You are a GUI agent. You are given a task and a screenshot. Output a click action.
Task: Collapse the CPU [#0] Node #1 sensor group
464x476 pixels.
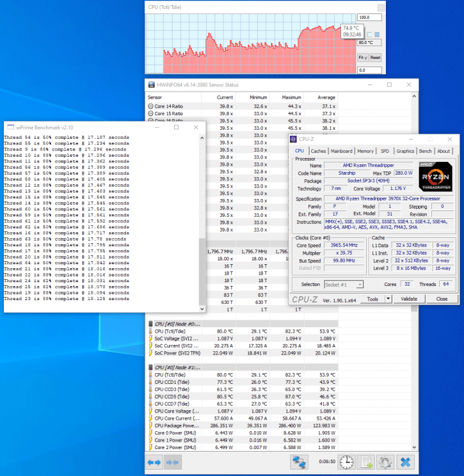(151, 367)
